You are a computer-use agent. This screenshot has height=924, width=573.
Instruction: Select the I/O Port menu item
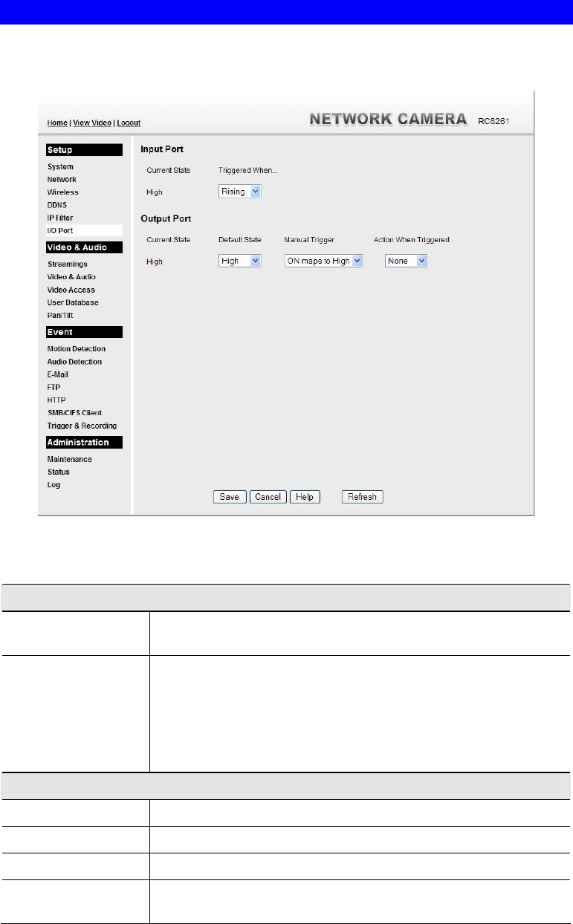(60, 230)
